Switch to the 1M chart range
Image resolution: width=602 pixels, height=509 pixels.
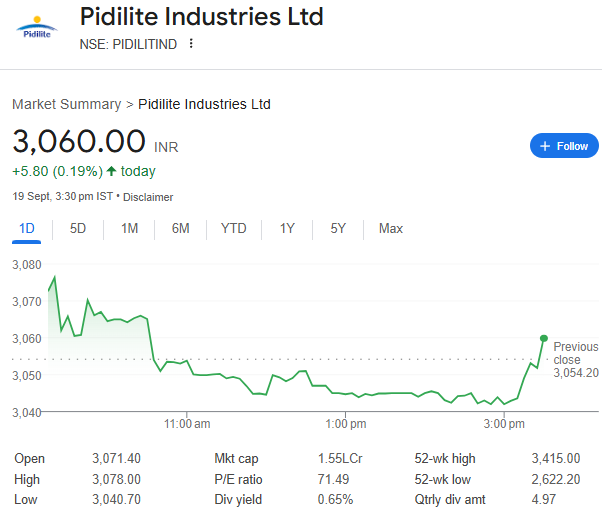[129, 228]
